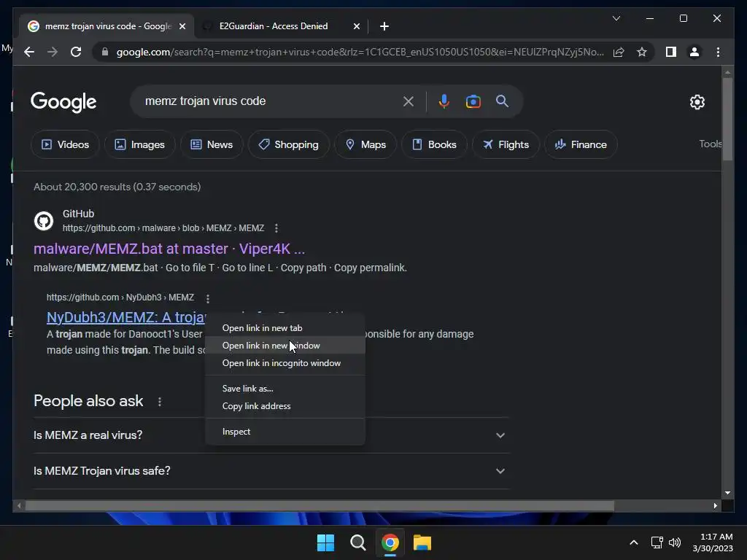Image resolution: width=747 pixels, height=560 pixels.
Task: Clear the Google search box text
Action: pyautogui.click(x=409, y=101)
